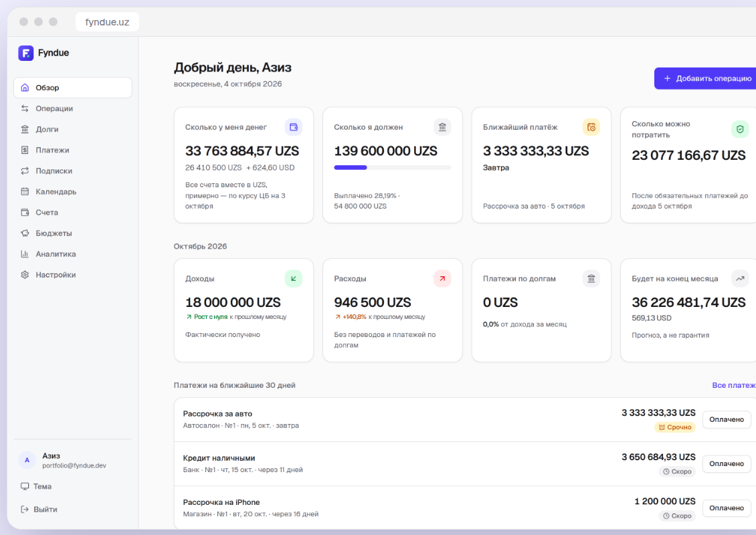Mark Рассрочка за авто as Оплачено
This screenshot has width=756, height=535.
point(727,419)
